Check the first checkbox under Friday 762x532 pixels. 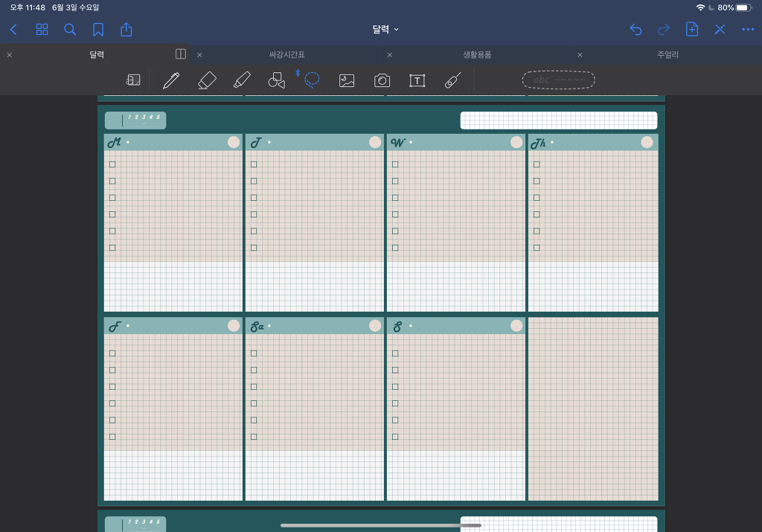tap(112, 353)
